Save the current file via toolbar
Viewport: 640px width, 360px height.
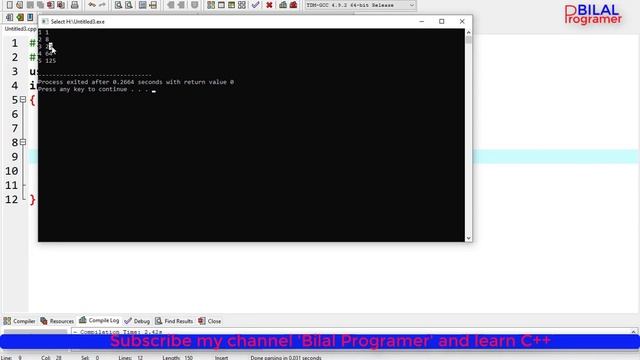[x=30, y=5]
